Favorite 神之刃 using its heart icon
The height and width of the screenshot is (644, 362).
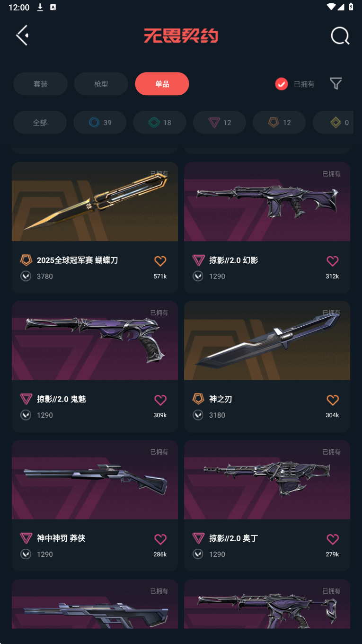click(332, 400)
